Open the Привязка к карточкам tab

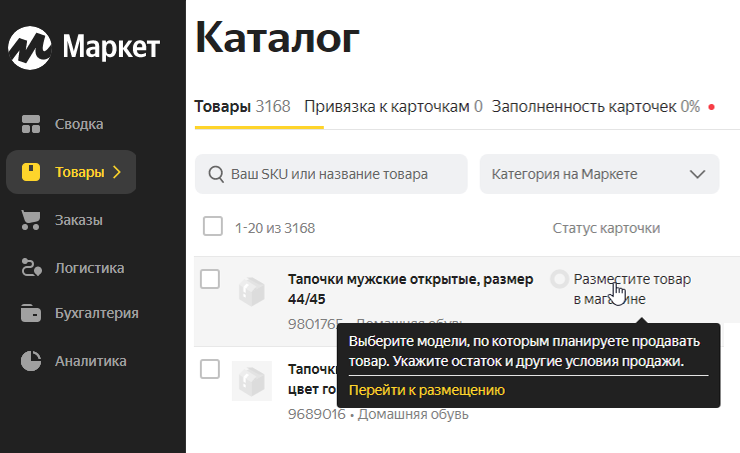pyautogui.click(x=393, y=106)
